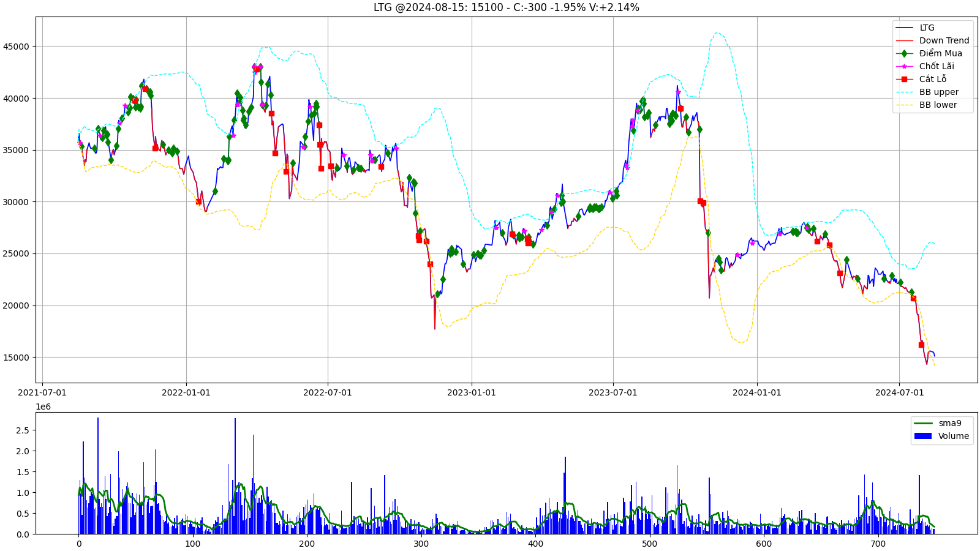The height and width of the screenshot is (551, 980).
Task: Click the 35000 price axis label
Action: point(16,150)
